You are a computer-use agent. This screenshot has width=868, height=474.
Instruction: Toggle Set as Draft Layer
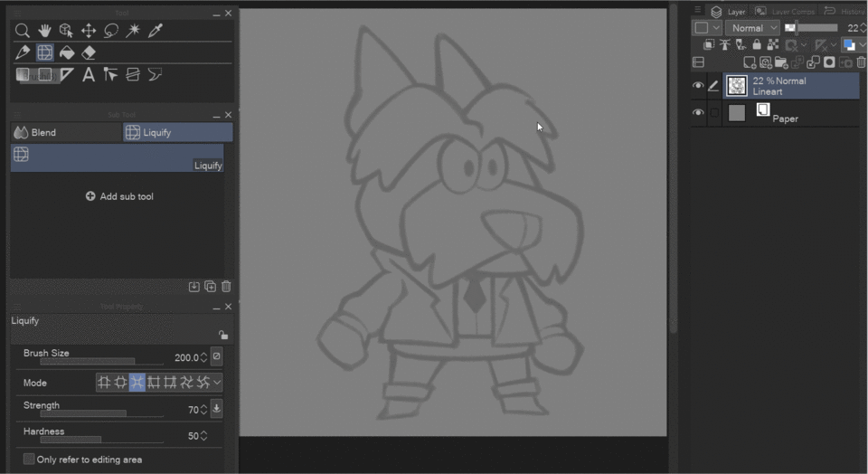[741, 45]
